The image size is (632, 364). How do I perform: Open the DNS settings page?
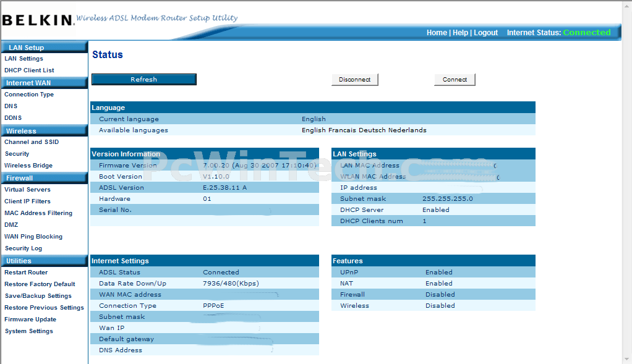pyautogui.click(x=11, y=106)
